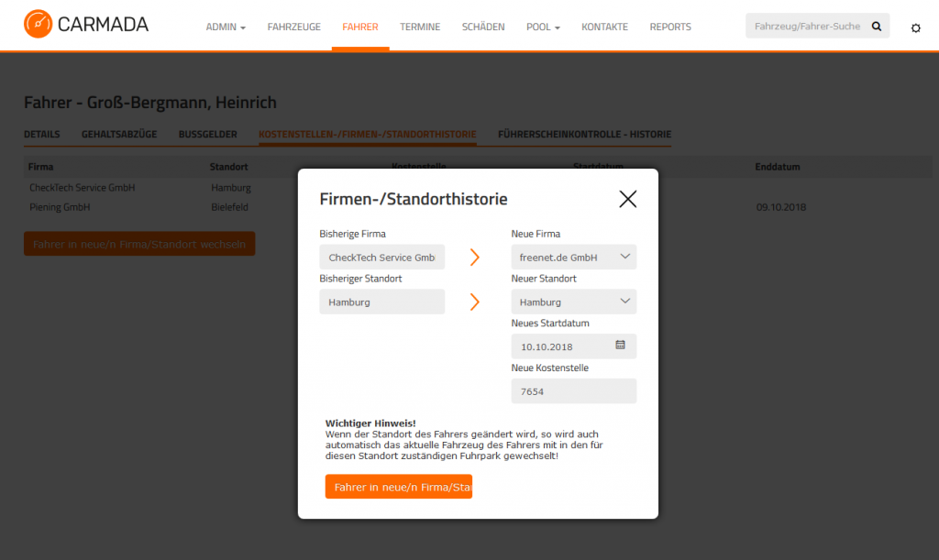Open the settings gear icon

916,28
